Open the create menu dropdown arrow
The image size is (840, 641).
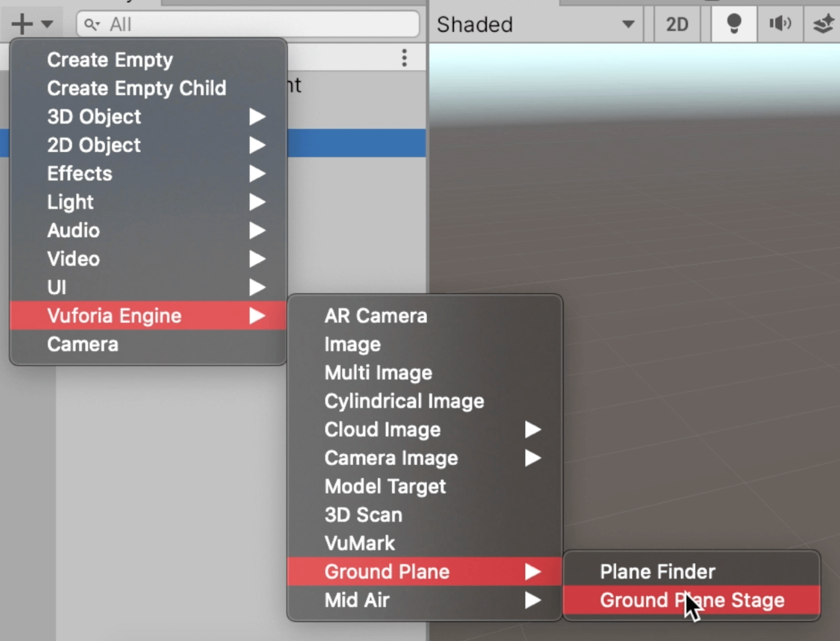click(47, 25)
